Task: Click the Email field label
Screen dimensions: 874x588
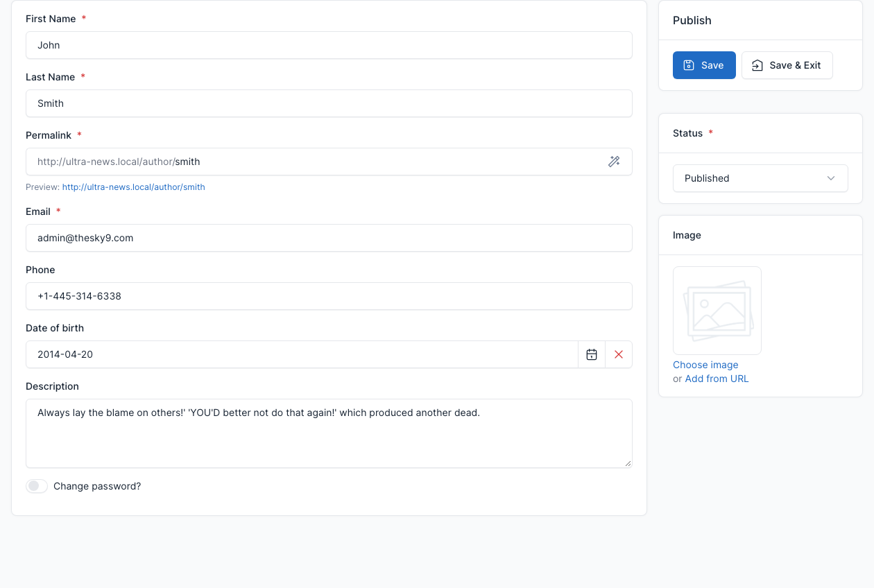Action: 38,211
